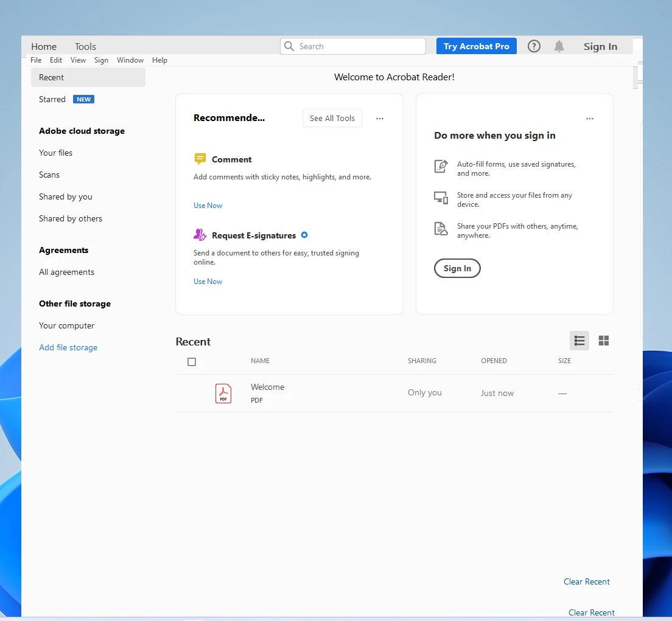Click the Comment tool speech bubble icon
This screenshot has width=672, height=621.
(x=200, y=159)
